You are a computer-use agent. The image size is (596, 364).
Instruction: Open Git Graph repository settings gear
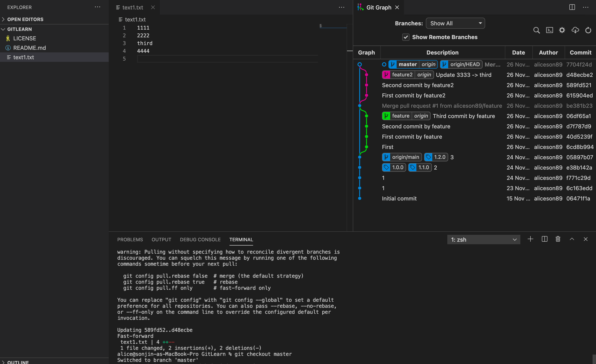coord(562,30)
